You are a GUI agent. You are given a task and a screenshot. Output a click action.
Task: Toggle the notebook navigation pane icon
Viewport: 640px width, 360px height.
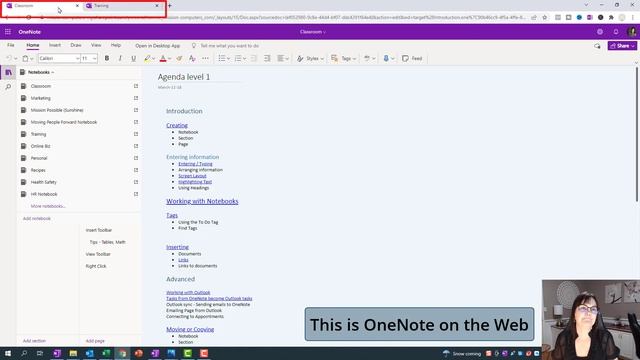8,73
